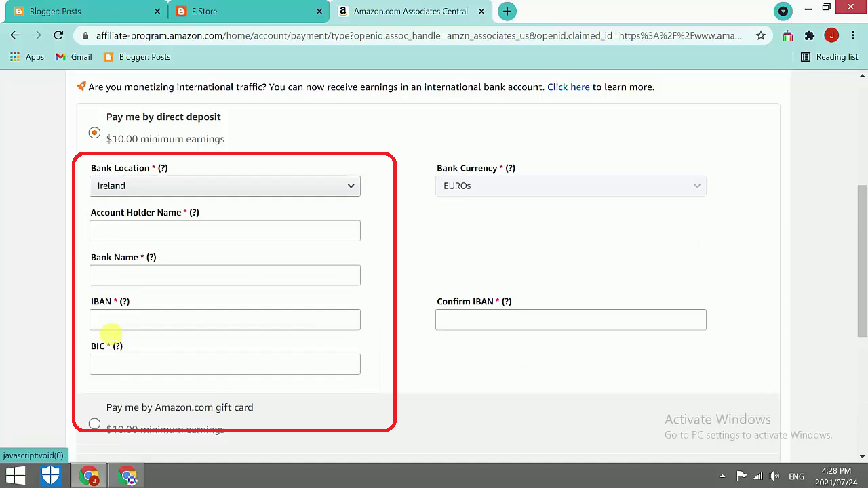Image resolution: width=868 pixels, height=488 pixels.
Task: Open the Apps bookmarks shortcut
Action: 28,57
